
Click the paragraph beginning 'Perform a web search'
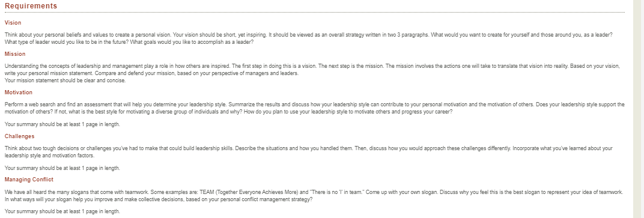(x=315, y=108)
